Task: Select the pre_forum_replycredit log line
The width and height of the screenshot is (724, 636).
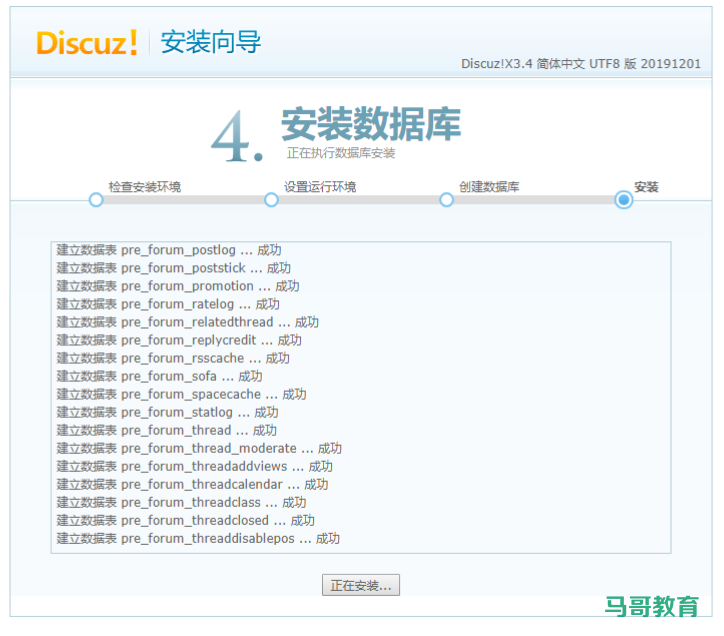Action: tap(179, 340)
